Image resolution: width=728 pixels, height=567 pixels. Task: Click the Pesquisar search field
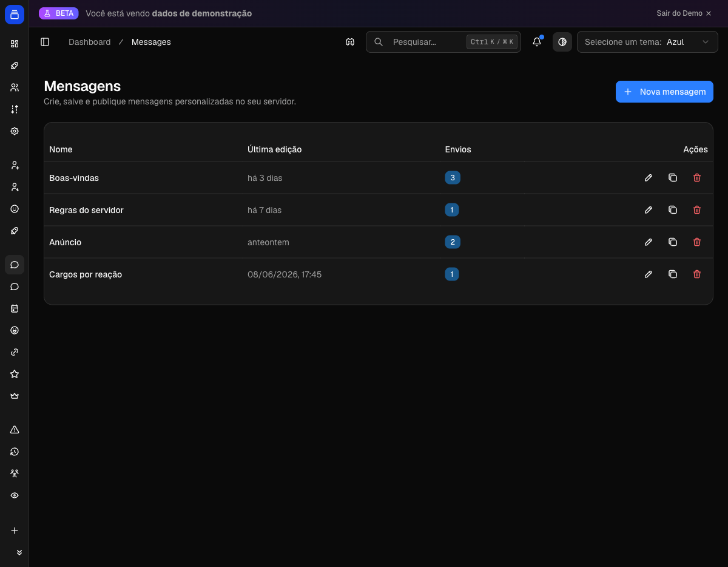[x=443, y=42]
